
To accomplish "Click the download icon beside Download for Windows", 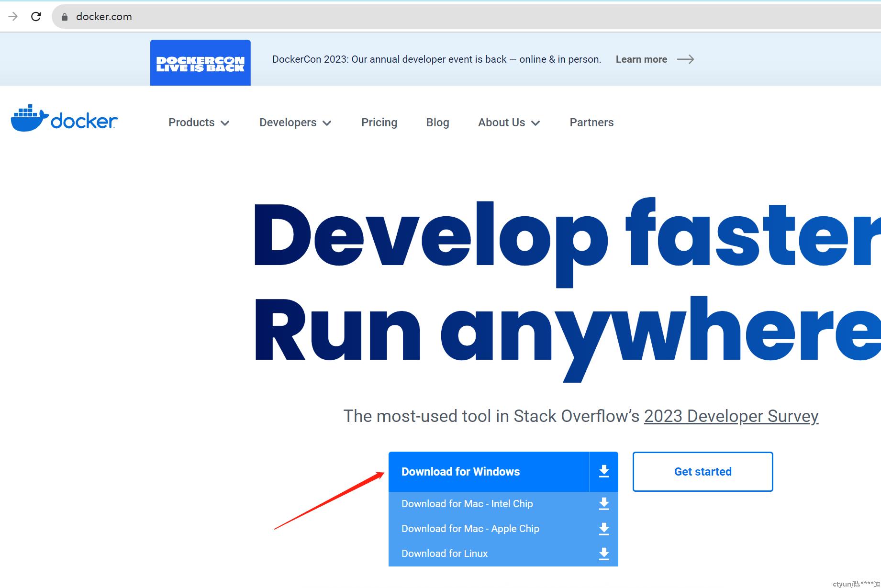I will coord(604,472).
